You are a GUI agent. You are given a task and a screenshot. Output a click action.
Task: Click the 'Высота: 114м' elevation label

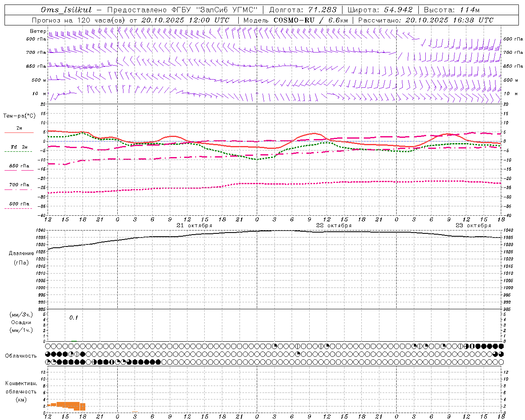(452, 10)
